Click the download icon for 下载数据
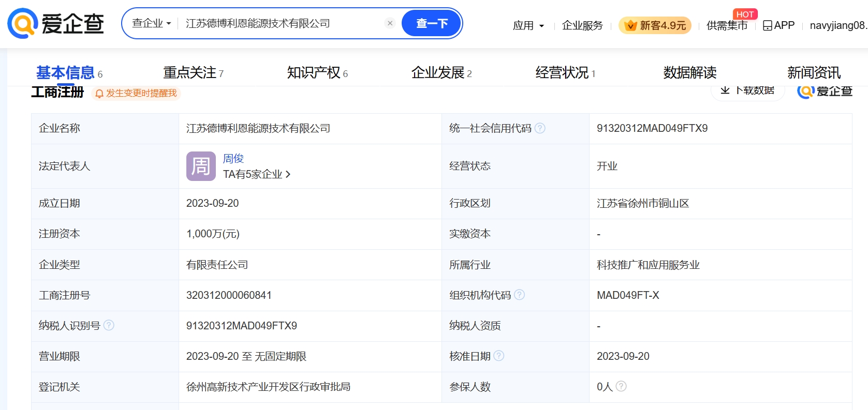 pyautogui.click(x=725, y=90)
